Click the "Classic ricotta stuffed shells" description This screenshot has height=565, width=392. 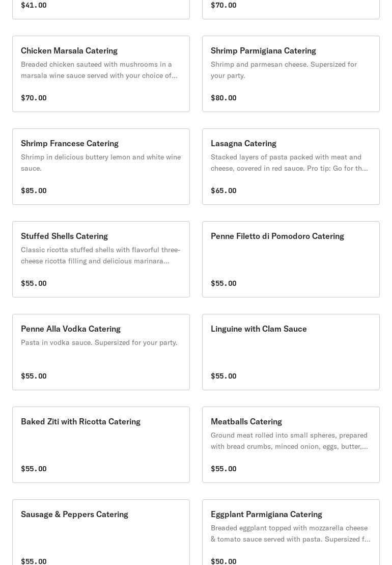[x=100, y=255]
